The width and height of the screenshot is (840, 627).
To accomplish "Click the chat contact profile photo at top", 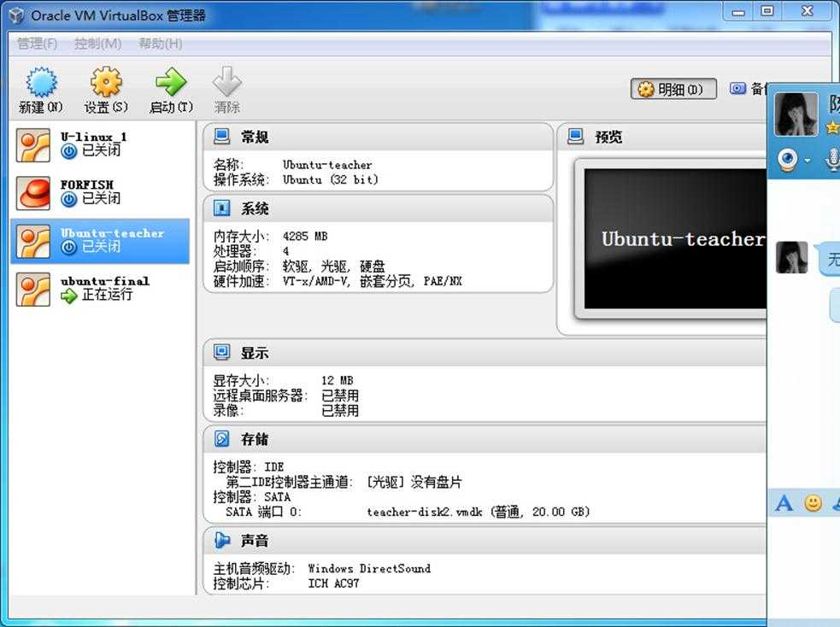I will 796,114.
